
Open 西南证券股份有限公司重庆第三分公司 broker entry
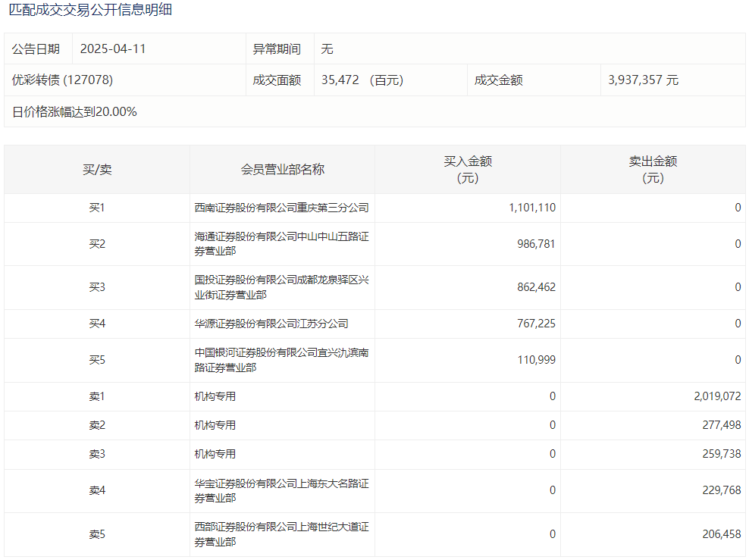pos(281,208)
